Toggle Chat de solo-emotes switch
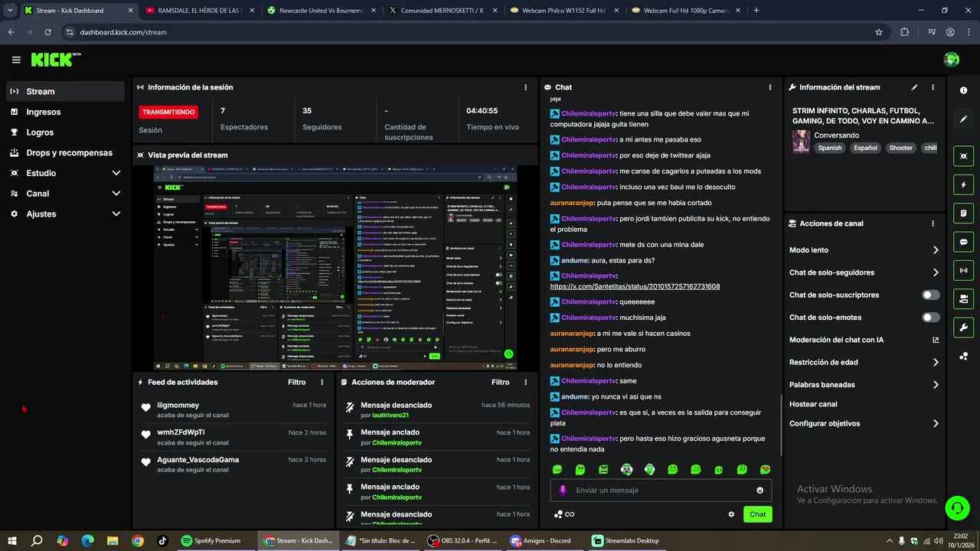 tap(931, 318)
